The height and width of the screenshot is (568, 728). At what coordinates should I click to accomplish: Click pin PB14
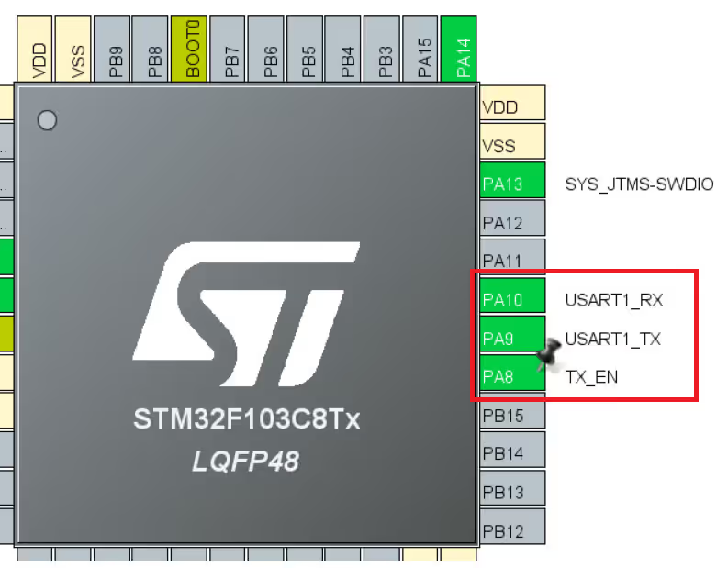512,450
